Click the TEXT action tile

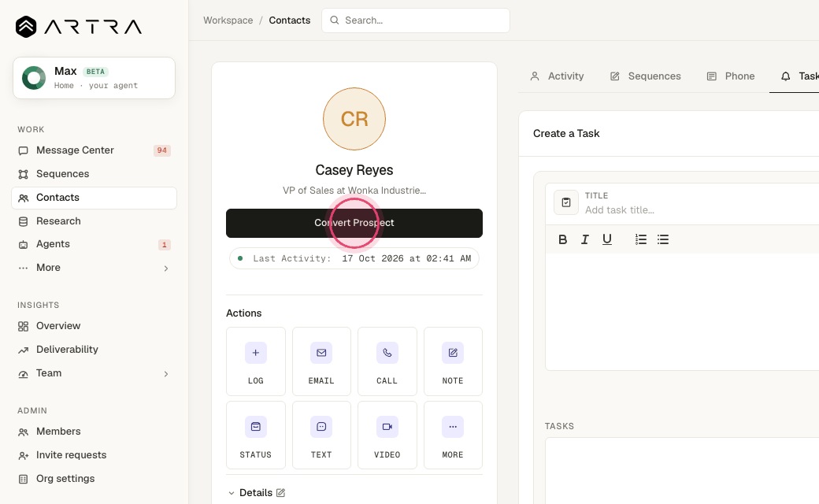tap(321, 435)
